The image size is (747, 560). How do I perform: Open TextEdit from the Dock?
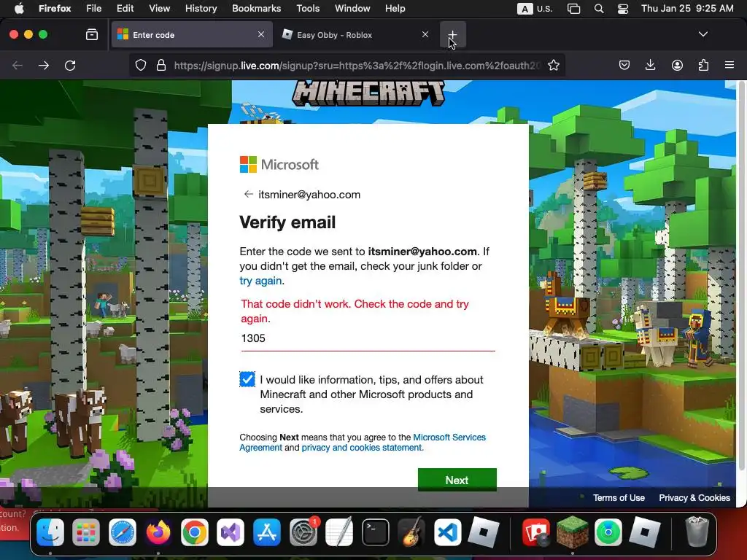click(x=339, y=532)
